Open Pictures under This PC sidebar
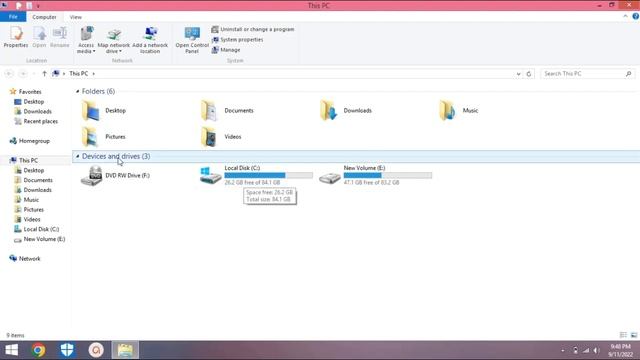 (x=33, y=209)
